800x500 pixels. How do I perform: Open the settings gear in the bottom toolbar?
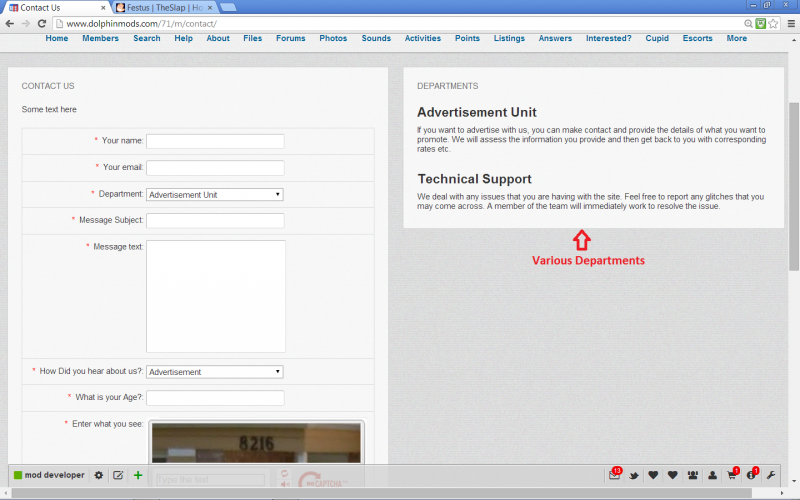pyautogui.click(x=98, y=475)
